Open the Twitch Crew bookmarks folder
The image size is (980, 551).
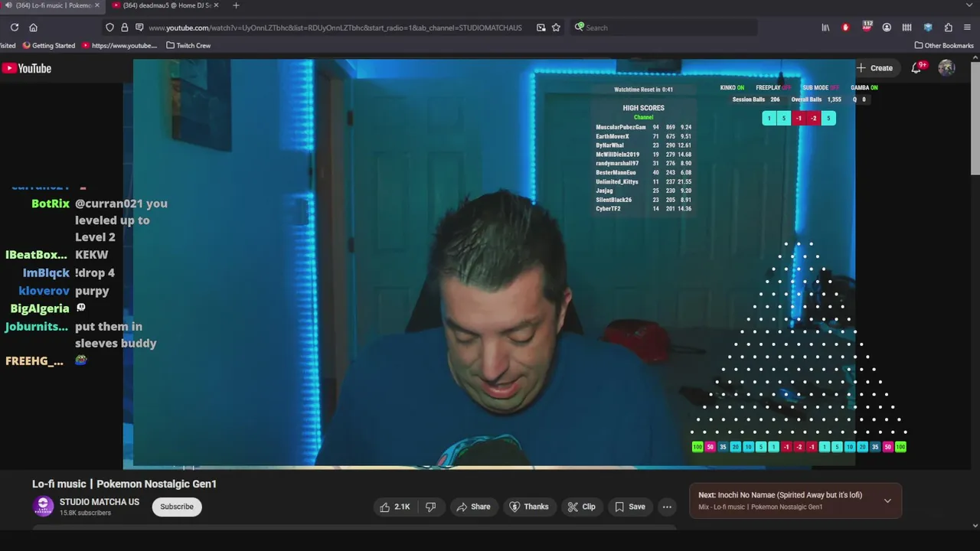point(188,45)
